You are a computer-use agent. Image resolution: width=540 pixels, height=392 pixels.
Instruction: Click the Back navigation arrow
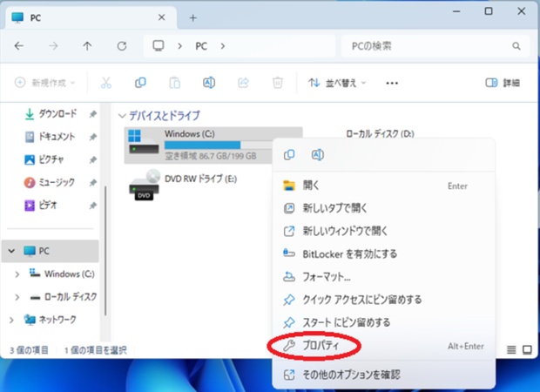click(x=19, y=46)
